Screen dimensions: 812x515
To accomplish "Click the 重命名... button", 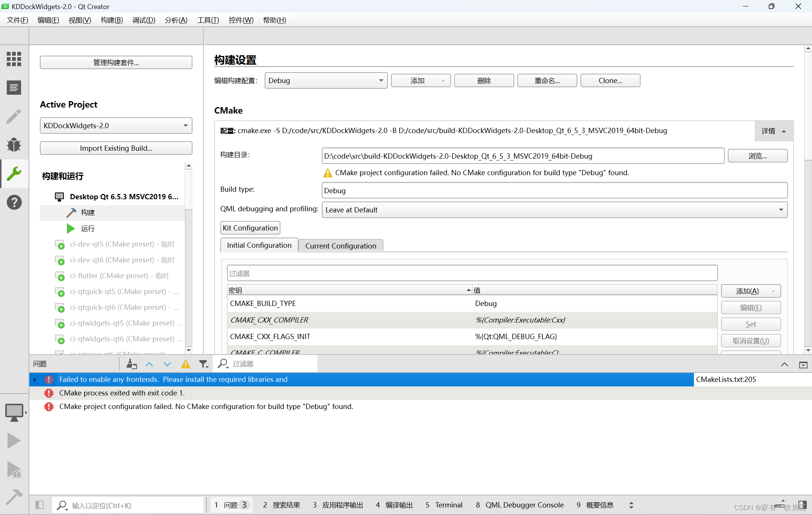I will tap(547, 80).
